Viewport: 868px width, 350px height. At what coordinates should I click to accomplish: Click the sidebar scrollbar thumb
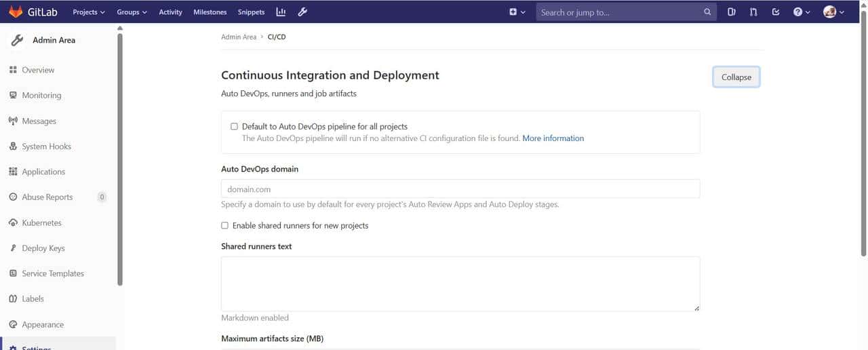pyautogui.click(x=120, y=159)
